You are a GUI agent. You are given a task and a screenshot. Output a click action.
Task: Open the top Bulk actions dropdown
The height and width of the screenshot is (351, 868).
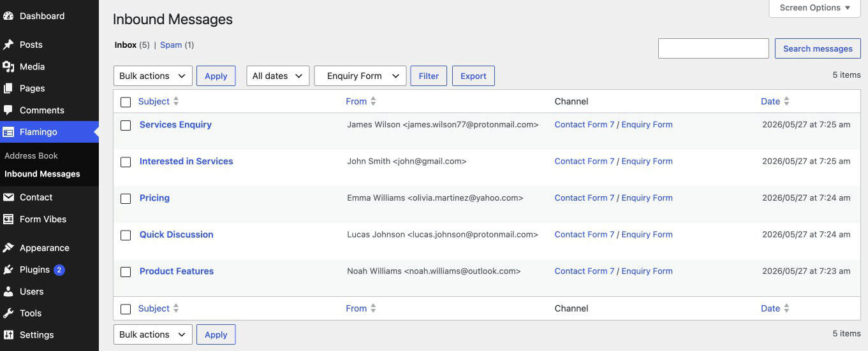click(153, 76)
